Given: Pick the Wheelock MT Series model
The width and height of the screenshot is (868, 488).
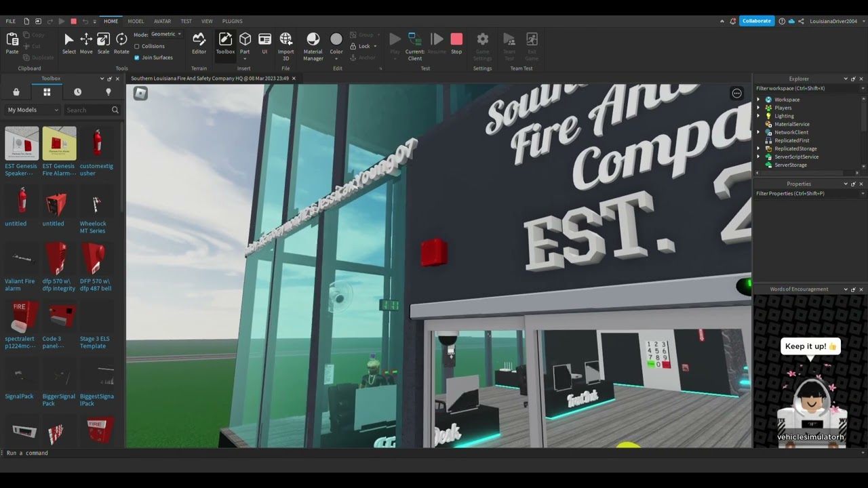Looking at the screenshot, I should [97, 201].
